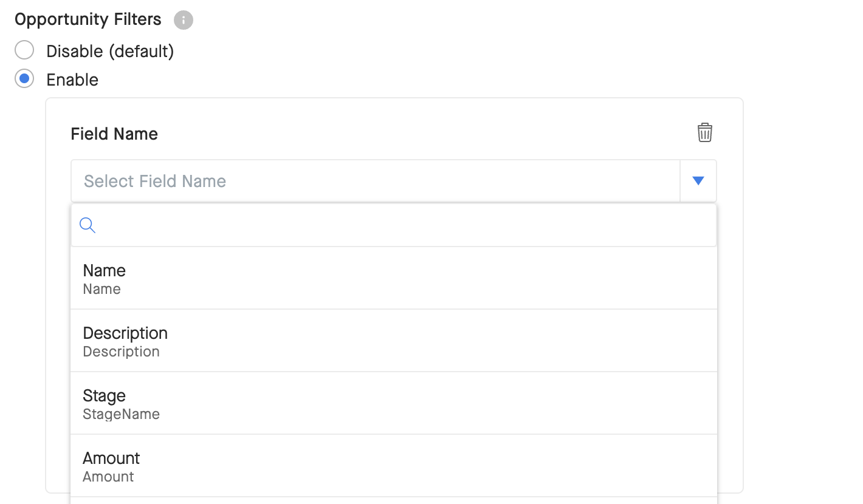Click the blue dropdown arrow triangle

698,180
